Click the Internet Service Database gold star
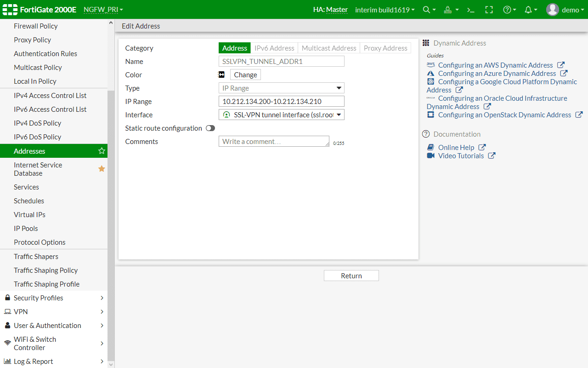The width and height of the screenshot is (588, 368). [x=102, y=169]
